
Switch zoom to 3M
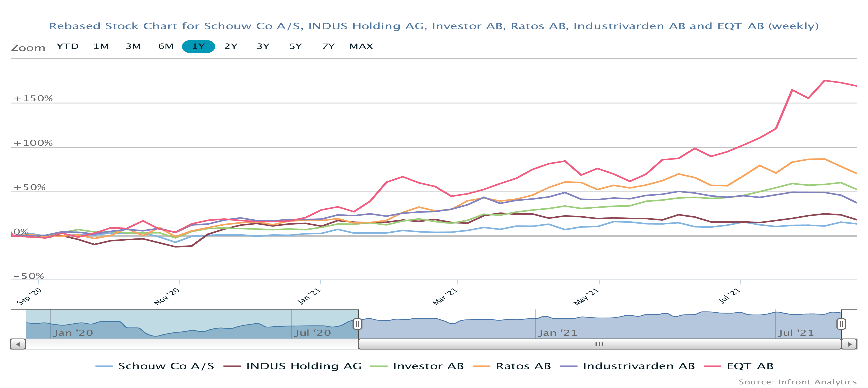pos(133,46)
